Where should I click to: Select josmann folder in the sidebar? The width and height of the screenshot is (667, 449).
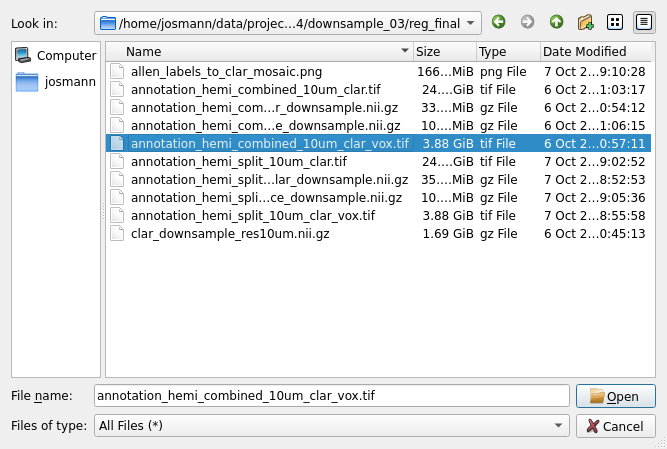coord(56,82)
